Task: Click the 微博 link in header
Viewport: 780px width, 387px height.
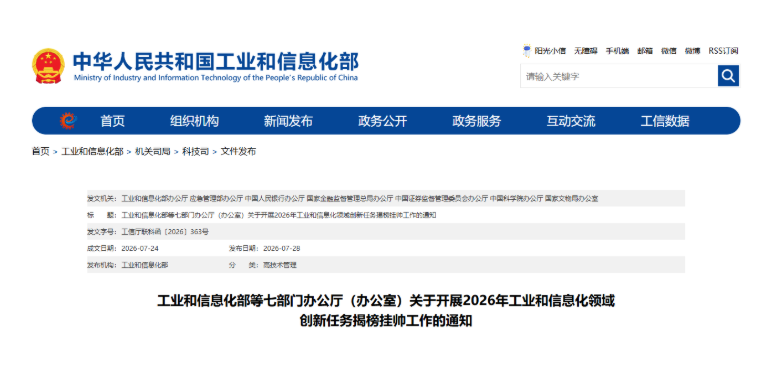Action: click(692, 51)
